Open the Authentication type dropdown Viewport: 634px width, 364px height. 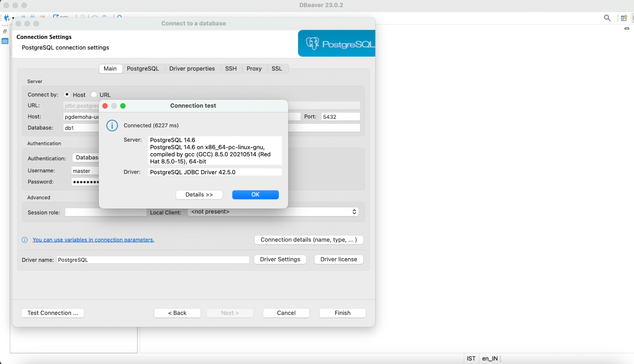click(86, 158)
